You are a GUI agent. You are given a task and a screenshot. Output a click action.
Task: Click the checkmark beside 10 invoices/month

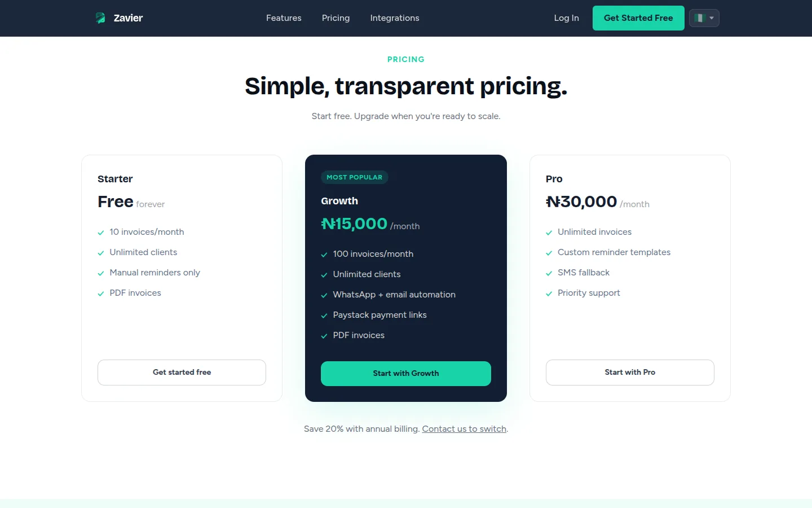tap(101, 233)
